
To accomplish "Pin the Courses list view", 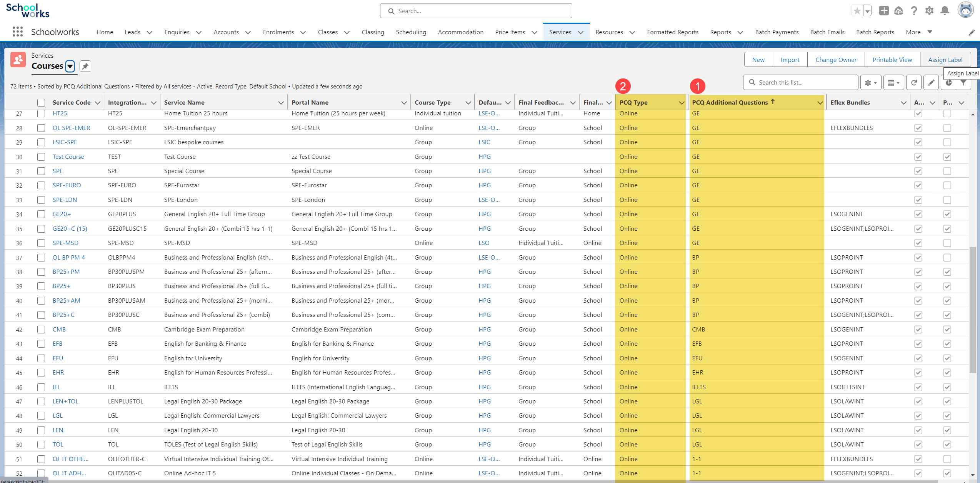I will tap(85, 66).
